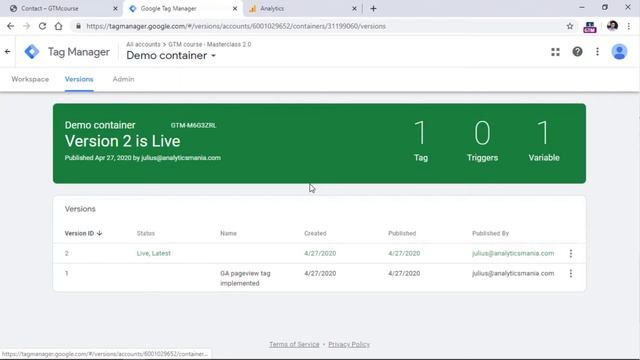Switch to the Workspace tab
The height and width of the screenshot is (360, 640).
[30, 79]
